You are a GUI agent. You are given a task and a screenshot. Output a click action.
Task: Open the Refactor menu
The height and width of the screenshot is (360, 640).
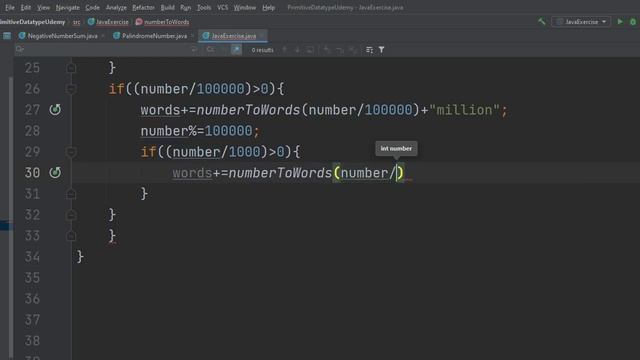[x=143, y=7]
